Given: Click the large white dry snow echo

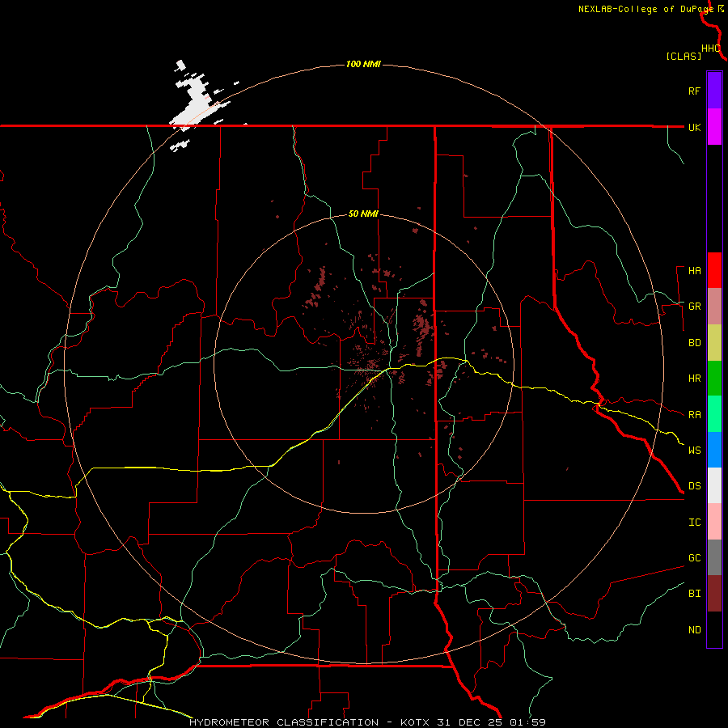Looking at the screenshot, I should pos(197,104).
